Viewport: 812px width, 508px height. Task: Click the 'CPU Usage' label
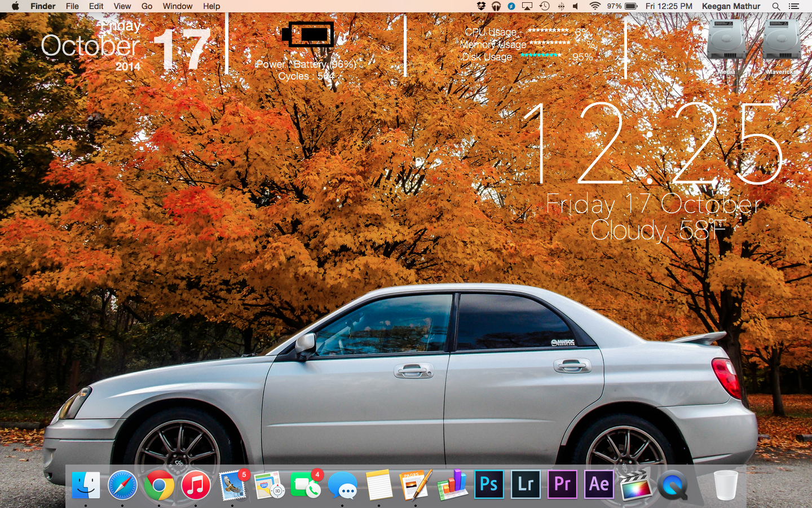pos(491,32)
